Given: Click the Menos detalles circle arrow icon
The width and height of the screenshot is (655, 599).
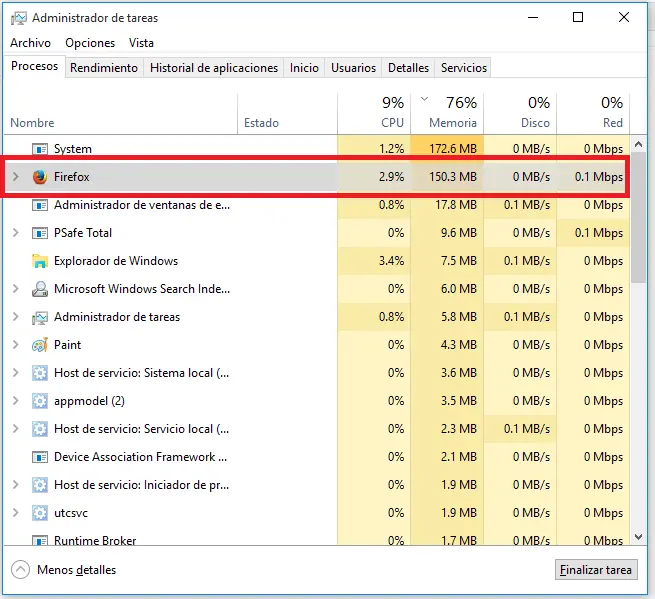Looking at the screenshot, I should 20,569.
